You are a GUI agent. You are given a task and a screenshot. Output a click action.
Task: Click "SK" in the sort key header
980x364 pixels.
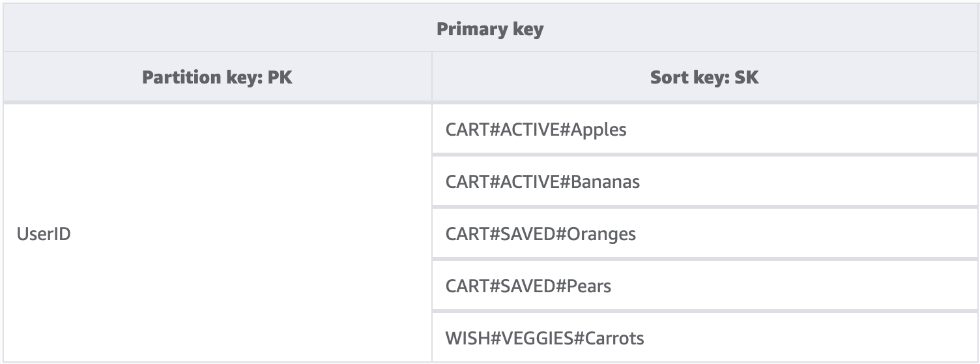click(x=746, y=78)
